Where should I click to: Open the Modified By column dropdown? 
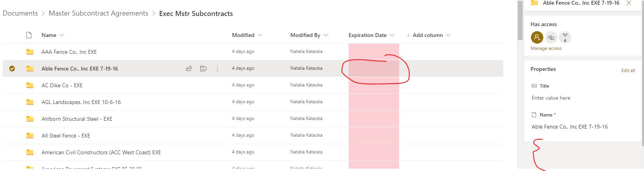(326, 35)
